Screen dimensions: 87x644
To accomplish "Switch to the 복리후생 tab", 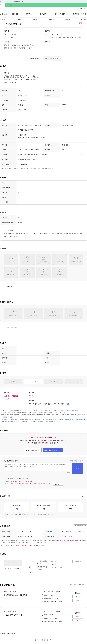I will (x=51, y=20).
